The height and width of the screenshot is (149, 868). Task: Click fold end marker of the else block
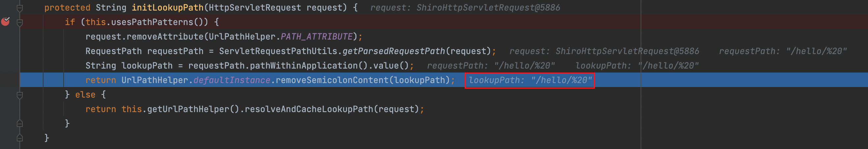20,123
